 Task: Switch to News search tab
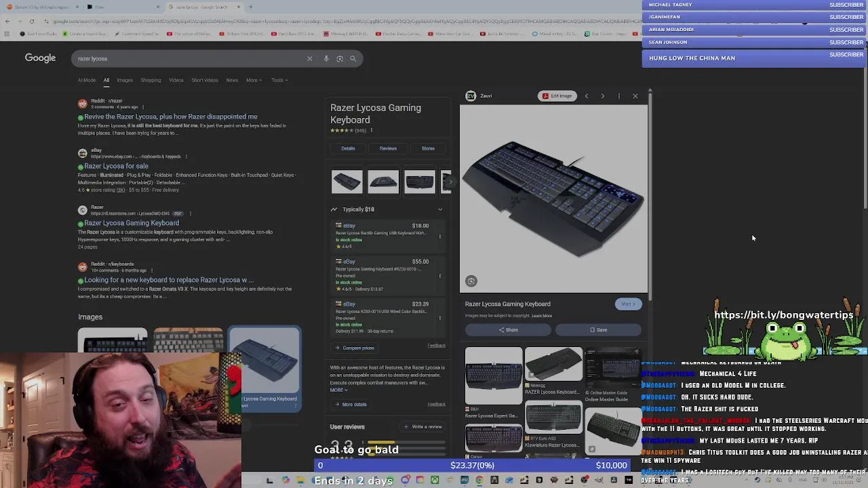(232, 80)
